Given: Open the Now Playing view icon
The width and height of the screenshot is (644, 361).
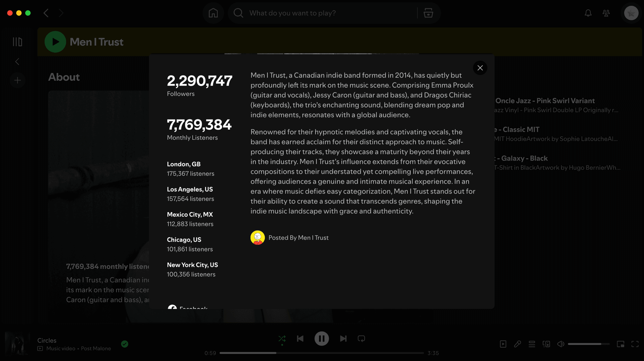Looking at the screenshot, I should pyautogui.click(x=503, y=344).
